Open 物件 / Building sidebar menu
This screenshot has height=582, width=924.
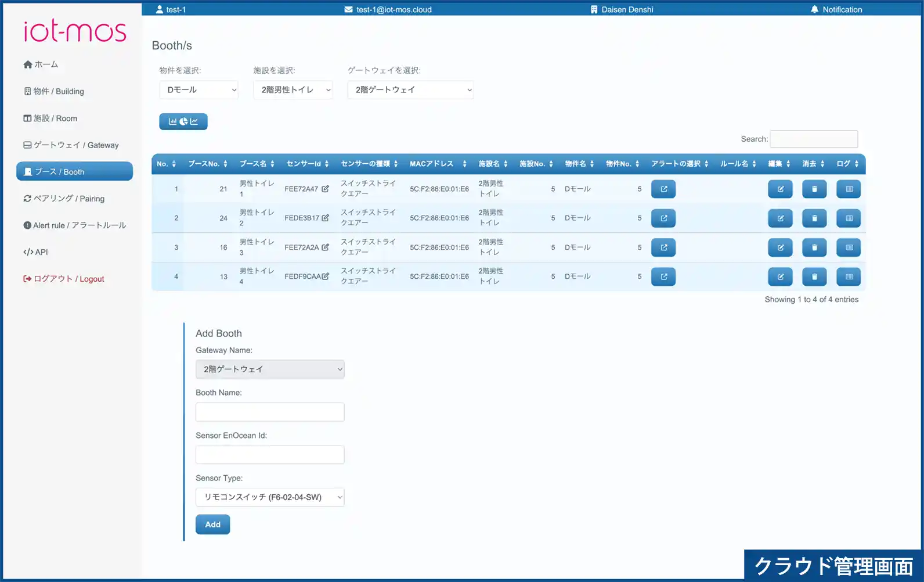point(53,91)
